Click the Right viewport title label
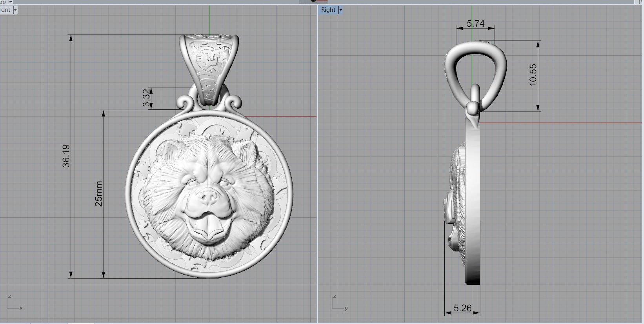644x324 pixels. [328, 10]
